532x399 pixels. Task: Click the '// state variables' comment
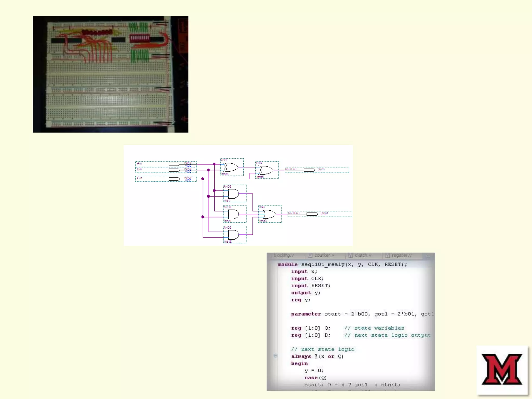click(374, 328)
